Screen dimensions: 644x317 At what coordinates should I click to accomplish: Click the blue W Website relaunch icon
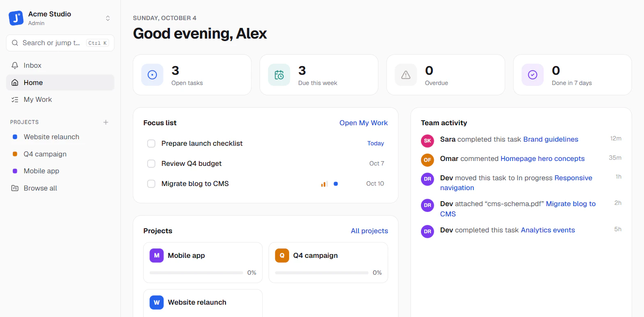click(x=156, y=302)
